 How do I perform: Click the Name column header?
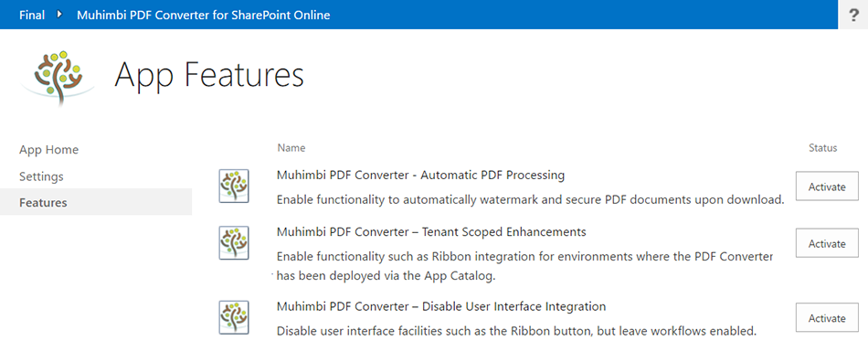coord(291,148)
